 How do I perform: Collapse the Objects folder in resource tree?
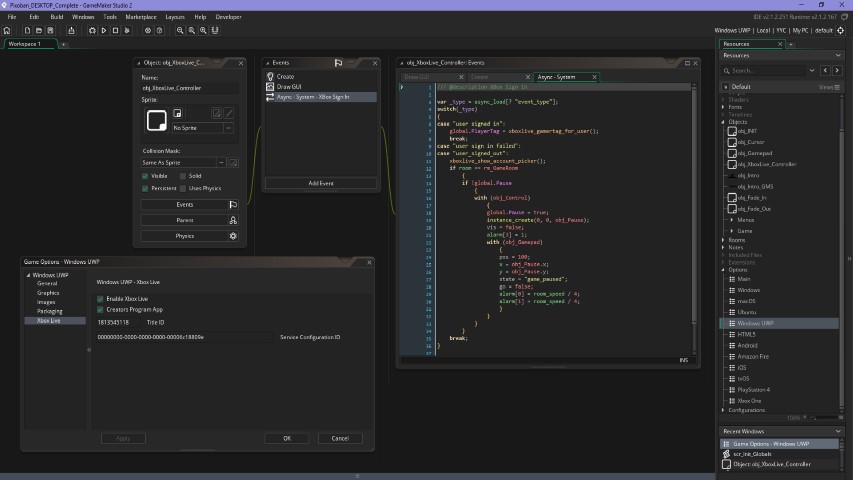[724, 122]
